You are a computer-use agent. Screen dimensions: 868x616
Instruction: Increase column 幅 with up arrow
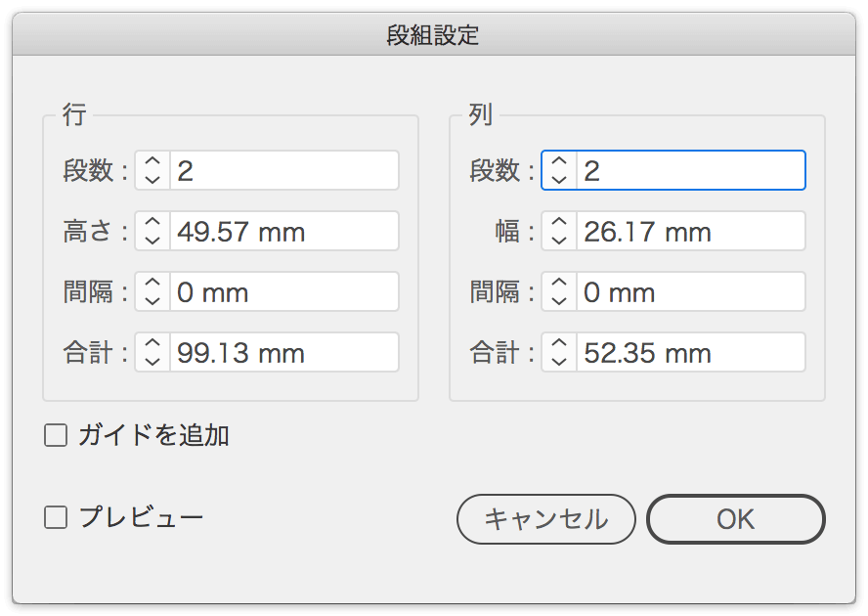tap(559, 222)
